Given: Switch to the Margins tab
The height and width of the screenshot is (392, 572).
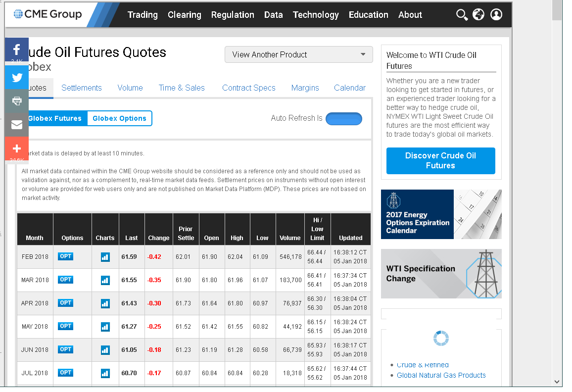Looking at the screenshot, I should (x=305, y=88).
